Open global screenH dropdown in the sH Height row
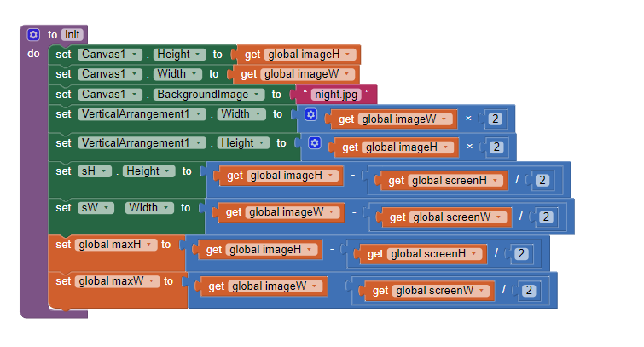The height and width of the screenshot is (347, 644). point(455,181)
